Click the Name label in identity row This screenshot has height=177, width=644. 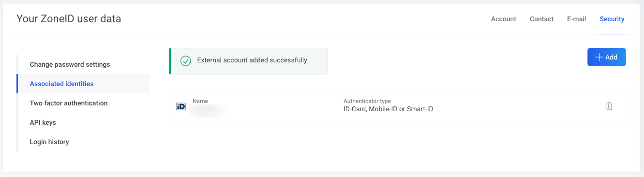[x=200, y=101]
